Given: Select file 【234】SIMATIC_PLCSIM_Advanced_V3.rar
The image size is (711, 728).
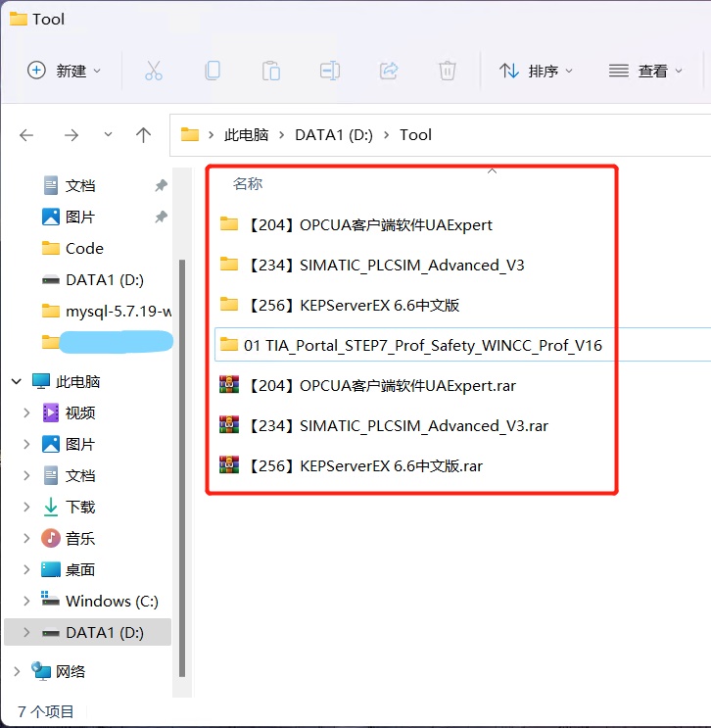Looking at the screenshot, I should 384,425.
